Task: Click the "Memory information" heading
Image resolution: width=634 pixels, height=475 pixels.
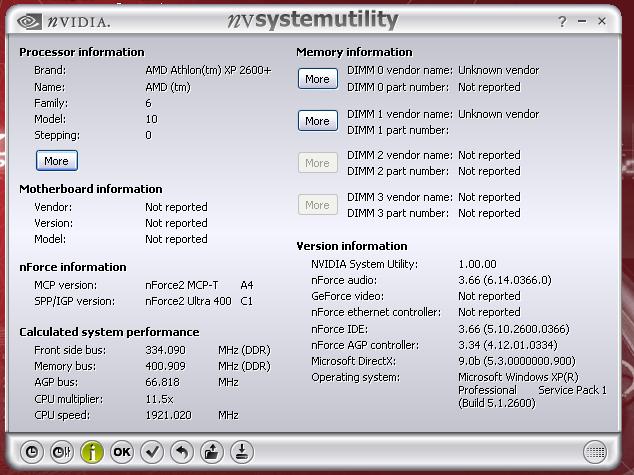Action: (x=354, y=52)
